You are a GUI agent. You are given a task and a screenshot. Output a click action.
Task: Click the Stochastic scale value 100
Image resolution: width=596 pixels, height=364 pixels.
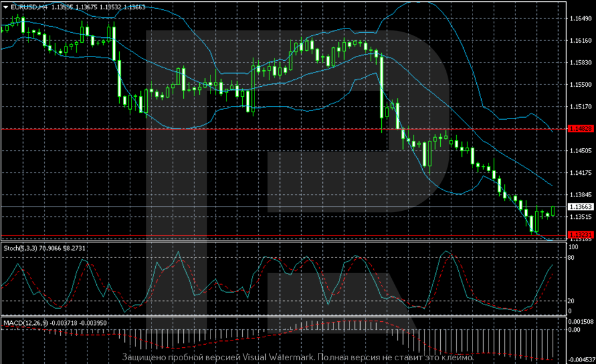pyautogui.click(x=573, y=247)
